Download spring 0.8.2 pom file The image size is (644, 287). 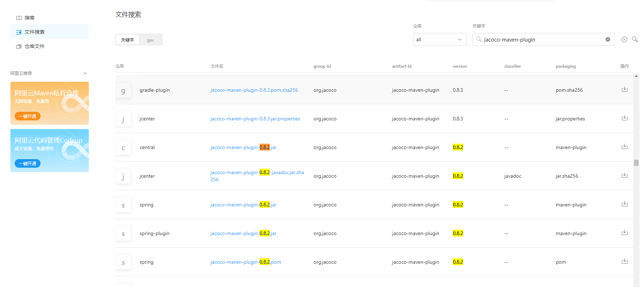pyautogui.click(x=624, y=261)
